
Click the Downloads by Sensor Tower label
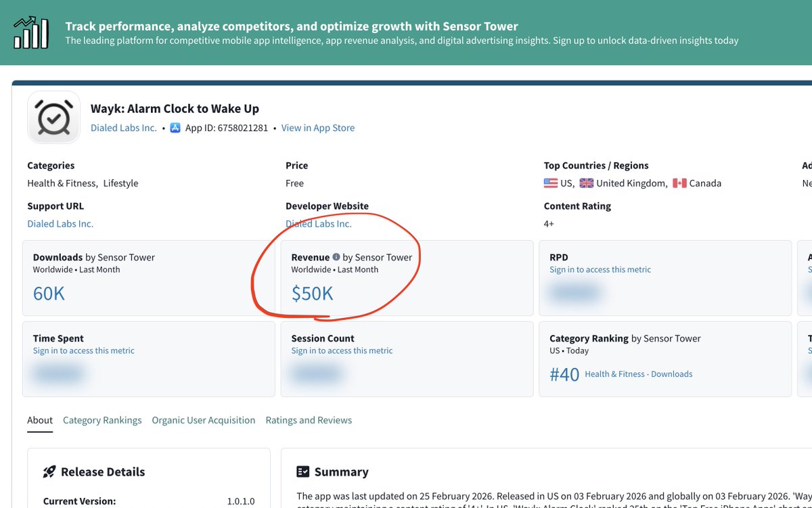coord(94,257)
